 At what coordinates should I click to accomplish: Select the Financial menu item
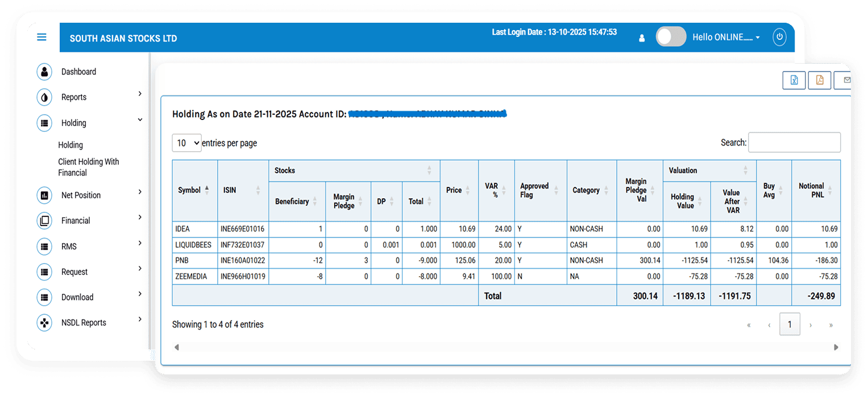pos(76,220)
